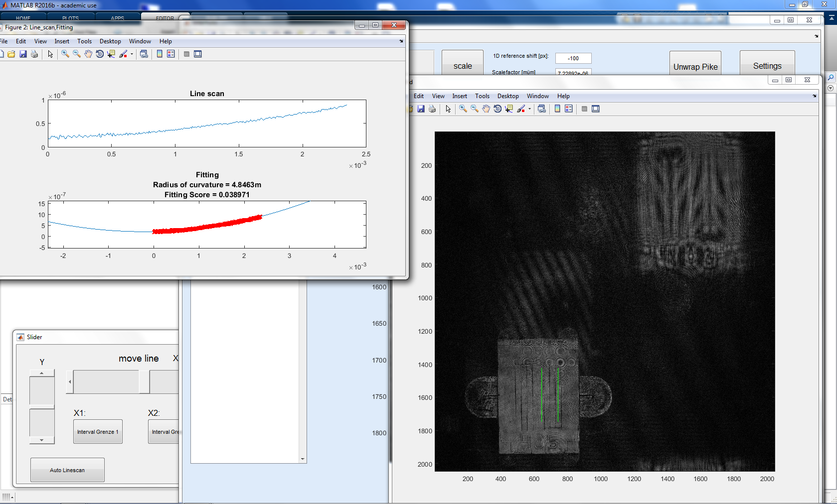Click Link Plot icon in Line_scan figure

click(144, 54)
